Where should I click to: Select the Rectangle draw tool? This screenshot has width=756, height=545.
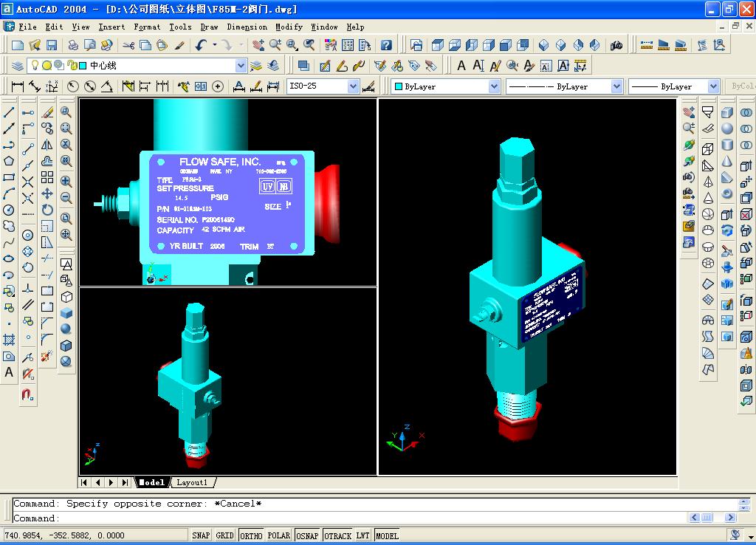9,177
